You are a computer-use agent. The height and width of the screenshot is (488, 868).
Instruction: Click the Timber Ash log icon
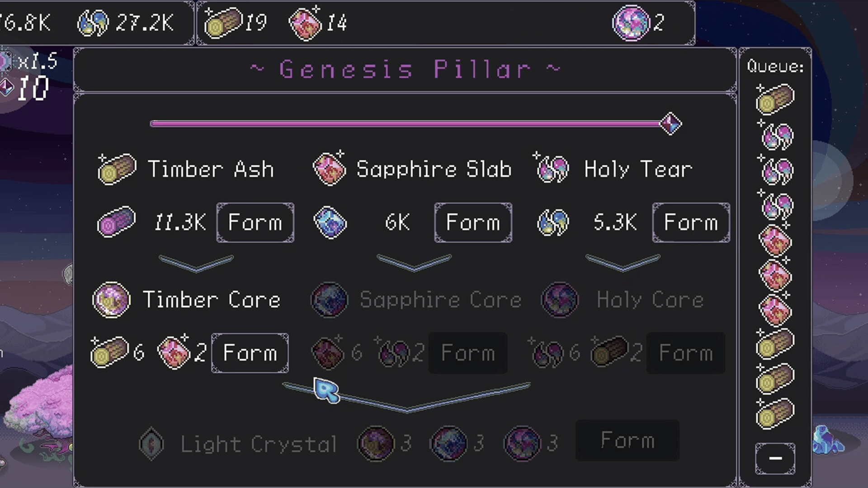(x=116, y=169)
